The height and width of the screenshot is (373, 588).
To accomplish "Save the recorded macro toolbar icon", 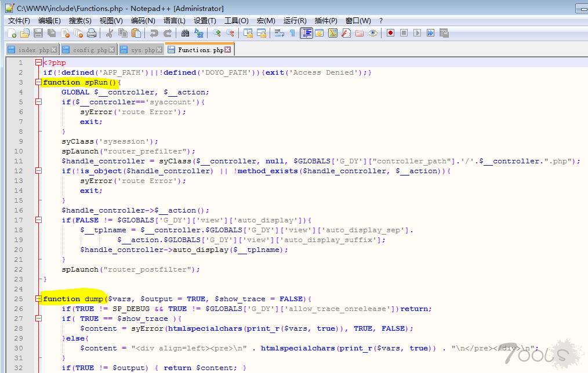I will [x=444, y=34].
